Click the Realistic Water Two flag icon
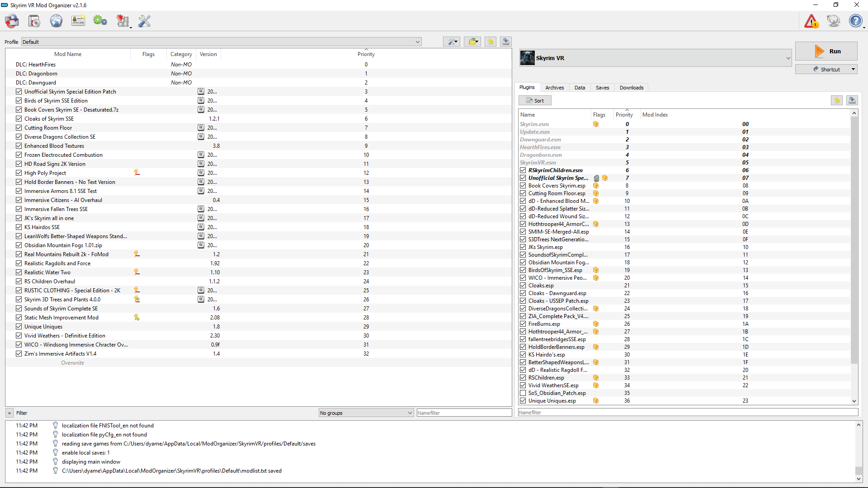Viewport: 868px width, 488px height. click(x=137, y=272)
